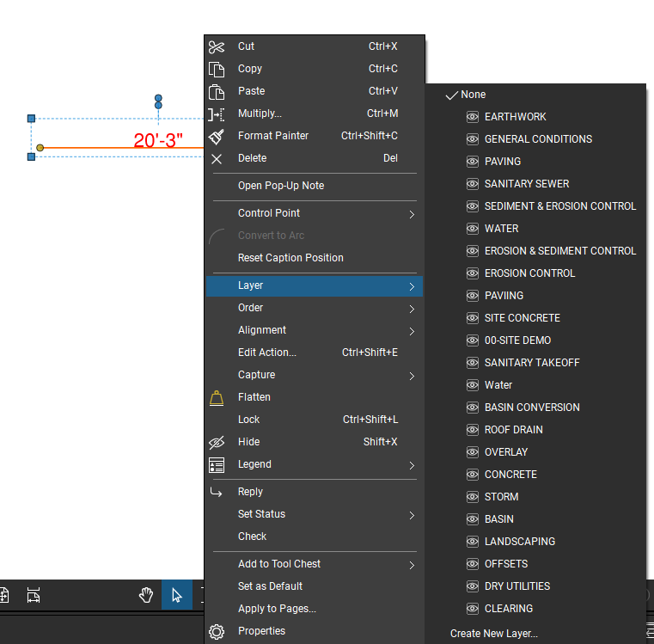Toggle eye icon for PAVING layer

pyautogui.click(x=472, y=162)
